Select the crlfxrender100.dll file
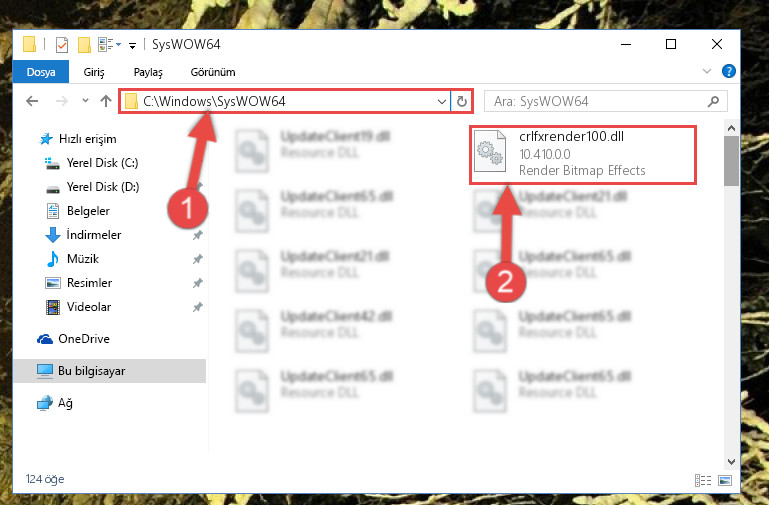Screen dimensions: 769x505 click(583, 155)
